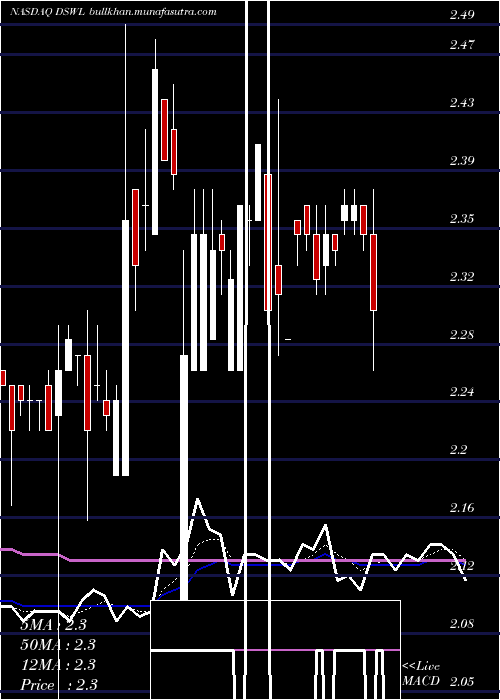Viewport: 500px width, 700px height.
Task: Click the red candle body between 2.43 and 2.39
Action: [164, 130]
